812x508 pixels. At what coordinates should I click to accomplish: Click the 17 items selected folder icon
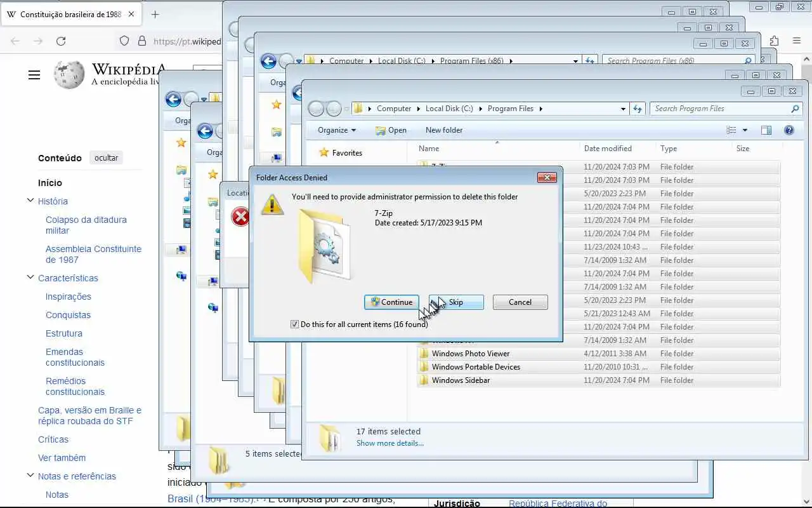point(330,438)
